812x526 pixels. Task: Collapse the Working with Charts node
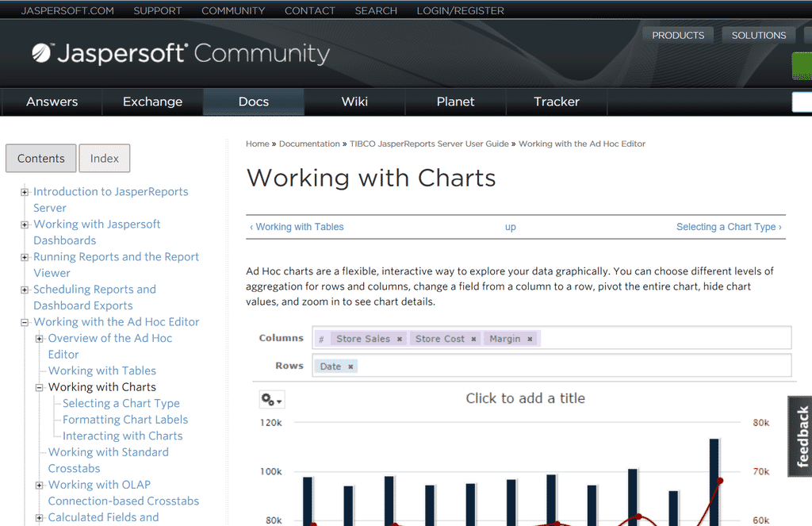pyautogui.click(x=39, y=388)
